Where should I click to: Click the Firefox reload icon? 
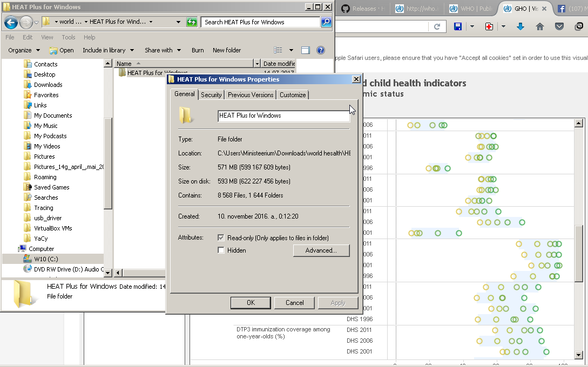click(x=437, y=26)
